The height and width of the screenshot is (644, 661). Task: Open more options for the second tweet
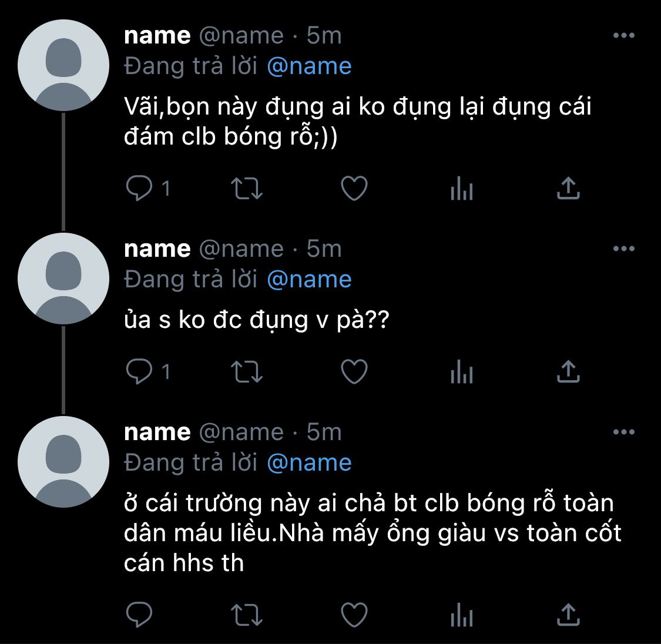[624, 249]
